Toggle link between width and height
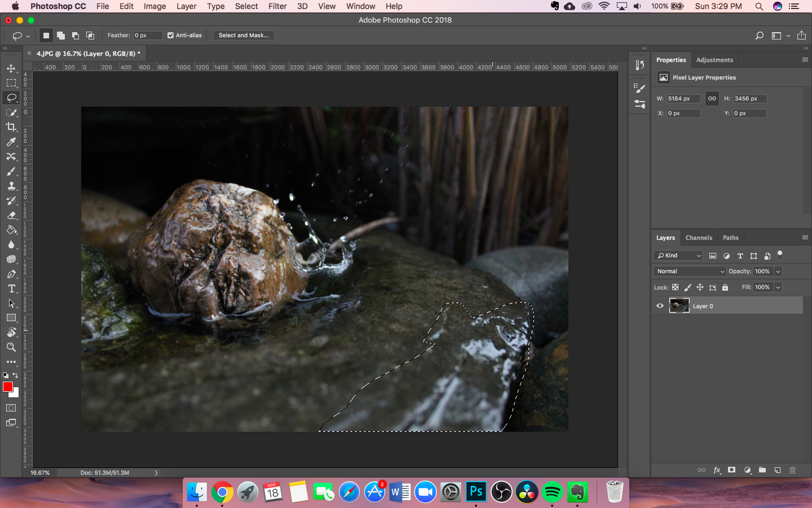 click(712, 99)
